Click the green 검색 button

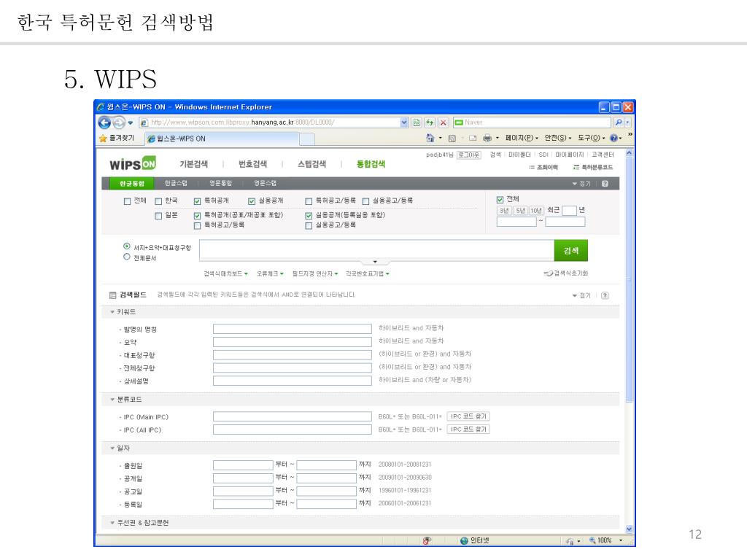point(570,251)
